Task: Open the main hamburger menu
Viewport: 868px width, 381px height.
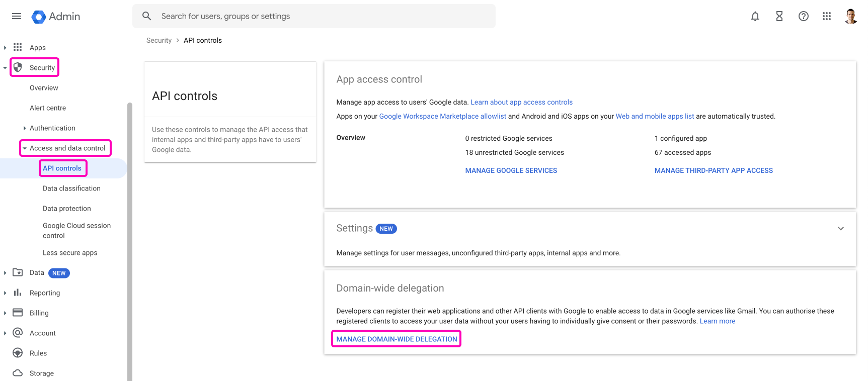Action: click(17, 16)
